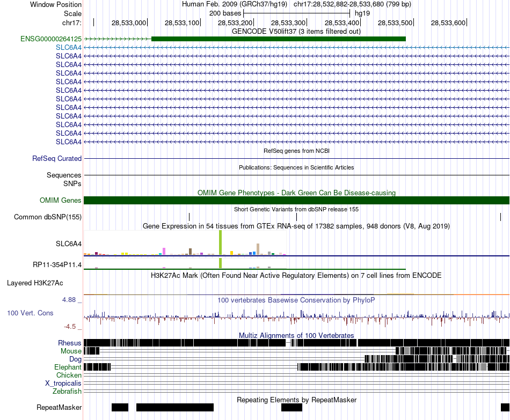The image size is (510, 420).
Task: Click the tall green bar in SLC6A4 chart
Action: (x=221, y=242)
